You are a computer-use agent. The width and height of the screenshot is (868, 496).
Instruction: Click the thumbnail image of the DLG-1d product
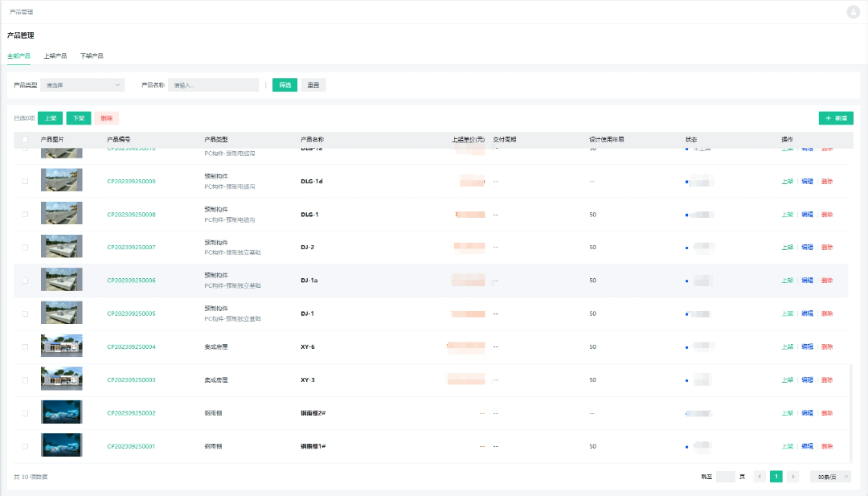pyautogui.click(x=62, y=181)
